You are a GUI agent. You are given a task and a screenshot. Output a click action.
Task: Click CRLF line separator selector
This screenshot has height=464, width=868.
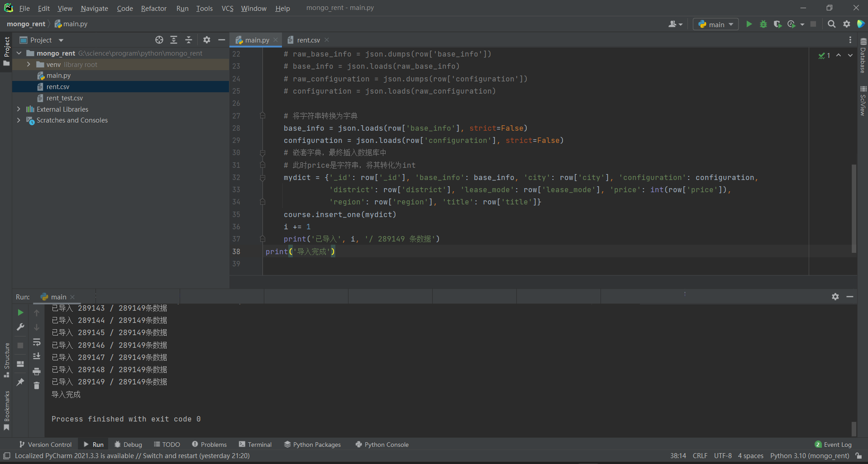(700, 456)
